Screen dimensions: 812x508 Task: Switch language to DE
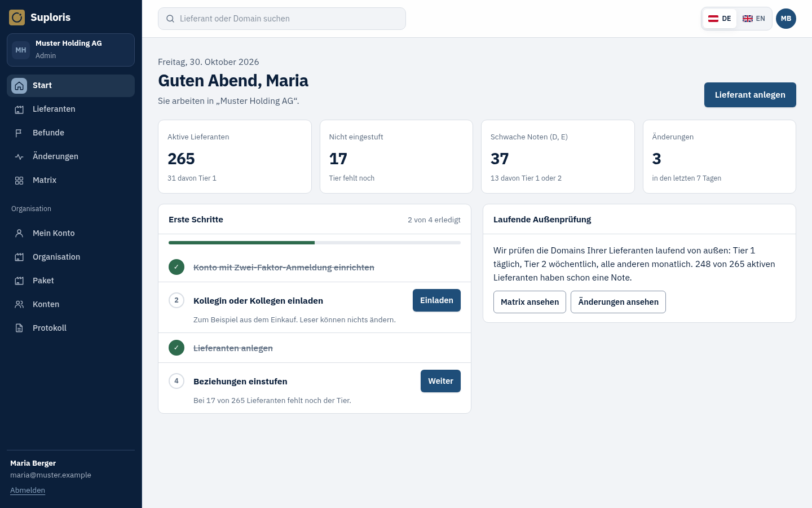tap(720, 19)
